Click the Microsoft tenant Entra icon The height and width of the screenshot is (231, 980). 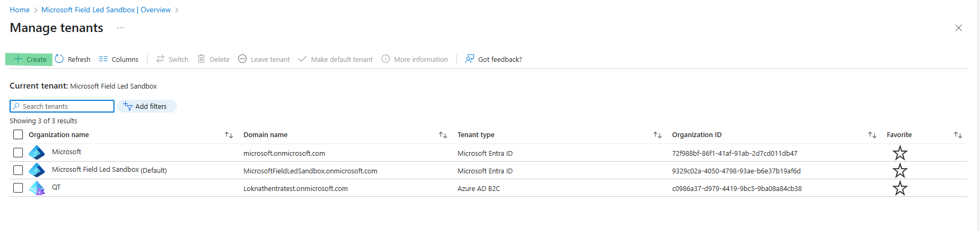point(37,153)
